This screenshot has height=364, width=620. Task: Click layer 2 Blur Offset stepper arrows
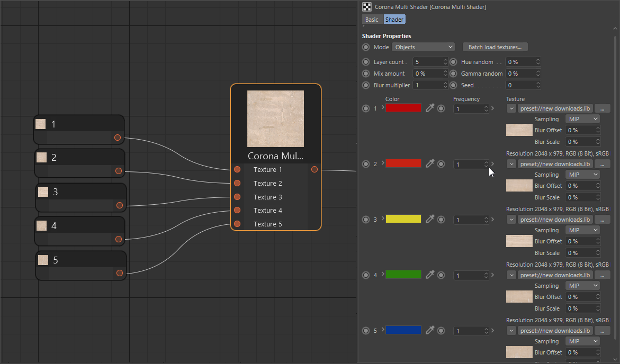598,185
